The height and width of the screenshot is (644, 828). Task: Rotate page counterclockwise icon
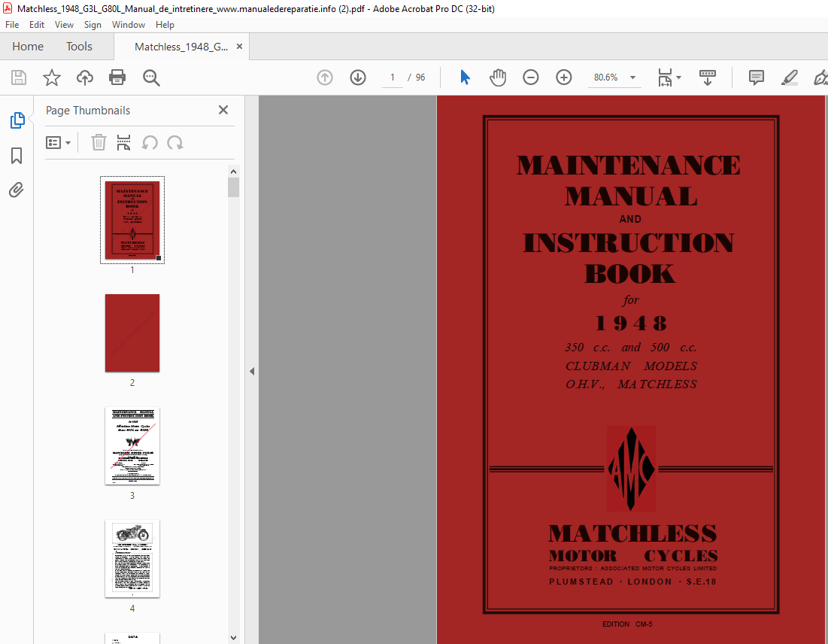click(150, 143)
